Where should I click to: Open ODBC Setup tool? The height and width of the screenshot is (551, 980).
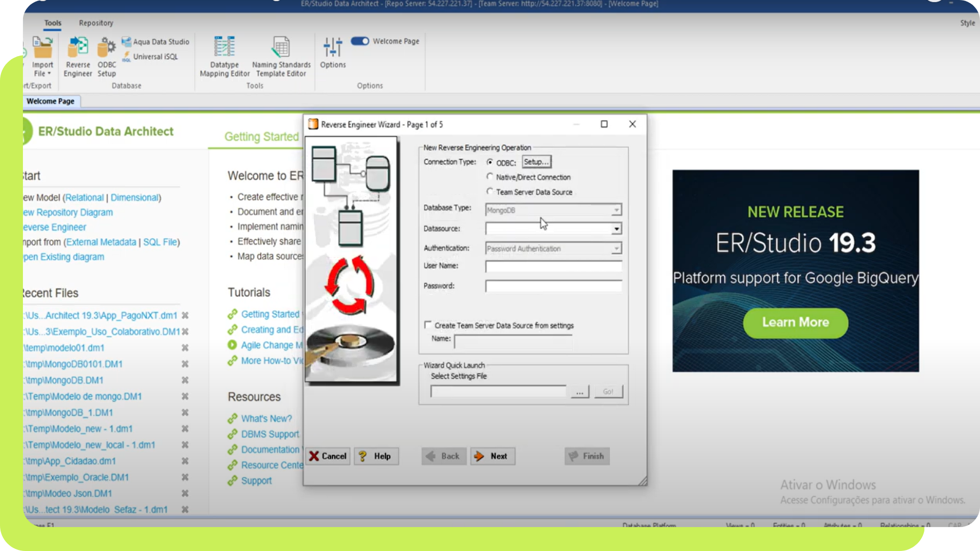pyautogui.click(x=107, y=56)
